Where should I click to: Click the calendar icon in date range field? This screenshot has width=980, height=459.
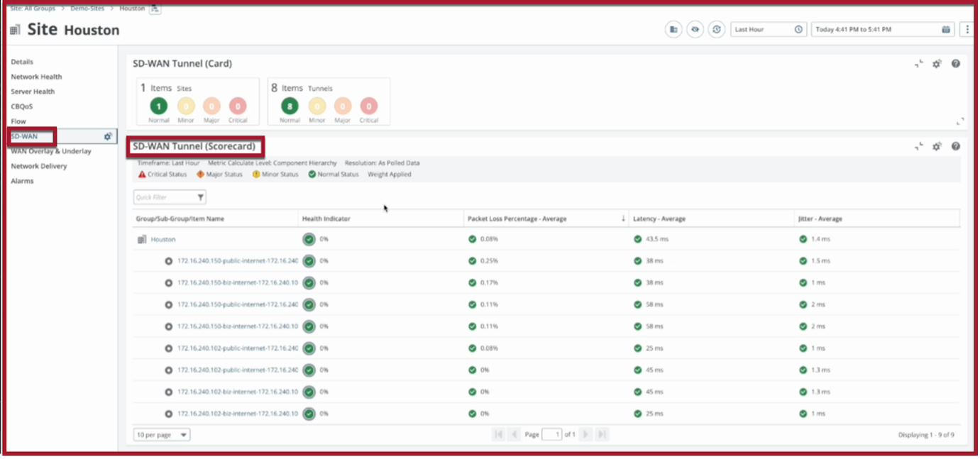[946, 30]
